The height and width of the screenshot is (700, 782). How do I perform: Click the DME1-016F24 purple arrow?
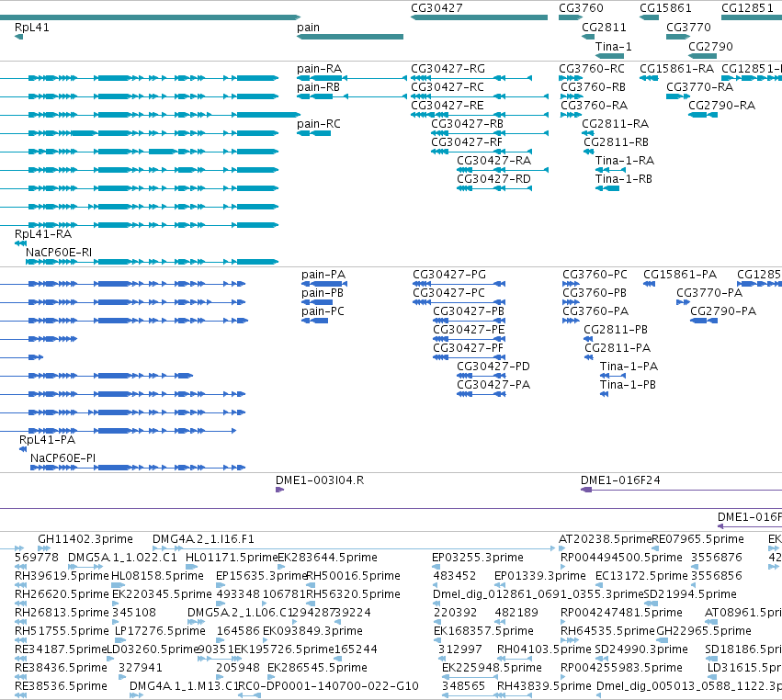(x=681, y=490)
